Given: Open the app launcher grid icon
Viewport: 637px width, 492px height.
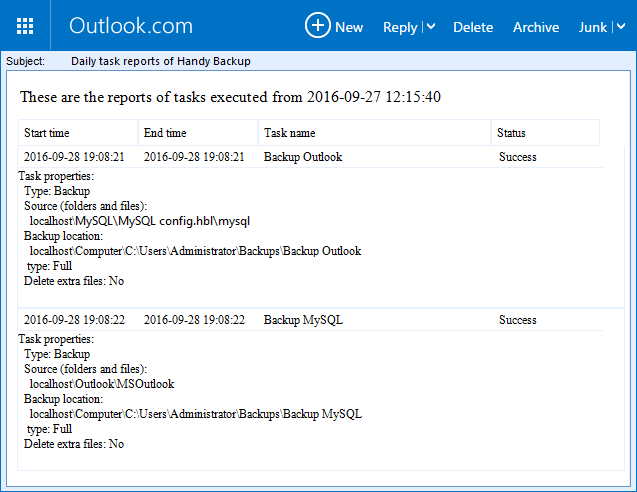Looking at the screenshot, I should click(x=25, y=26).
